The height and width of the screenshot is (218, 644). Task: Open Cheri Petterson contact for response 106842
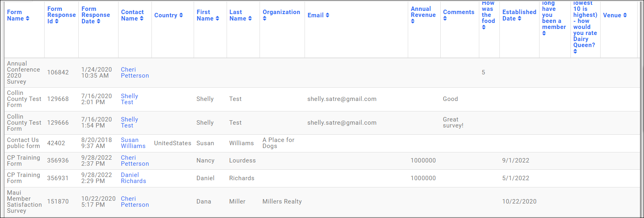click(135, 72)
